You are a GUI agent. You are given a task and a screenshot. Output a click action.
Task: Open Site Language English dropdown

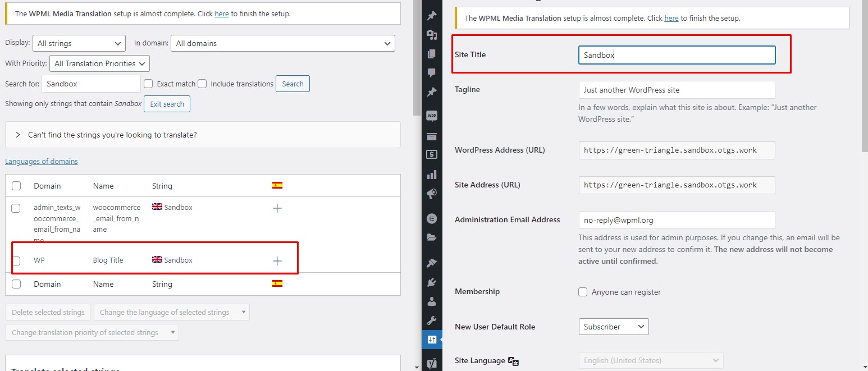(x=651, y=360)
